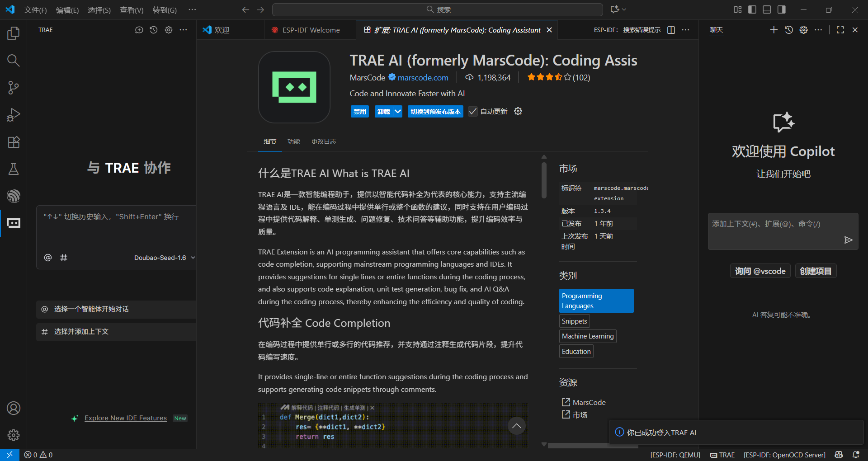
Task: Open the Testing flask view
Action: point(14,169)
